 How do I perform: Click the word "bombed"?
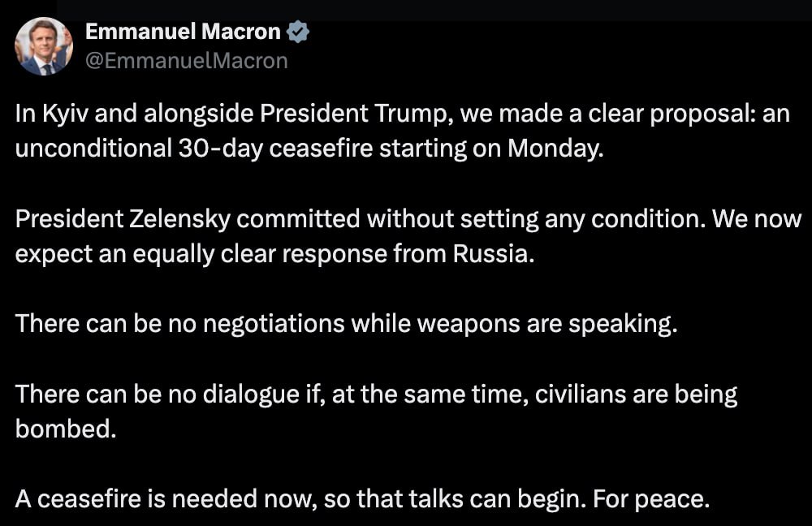(65, 429)
